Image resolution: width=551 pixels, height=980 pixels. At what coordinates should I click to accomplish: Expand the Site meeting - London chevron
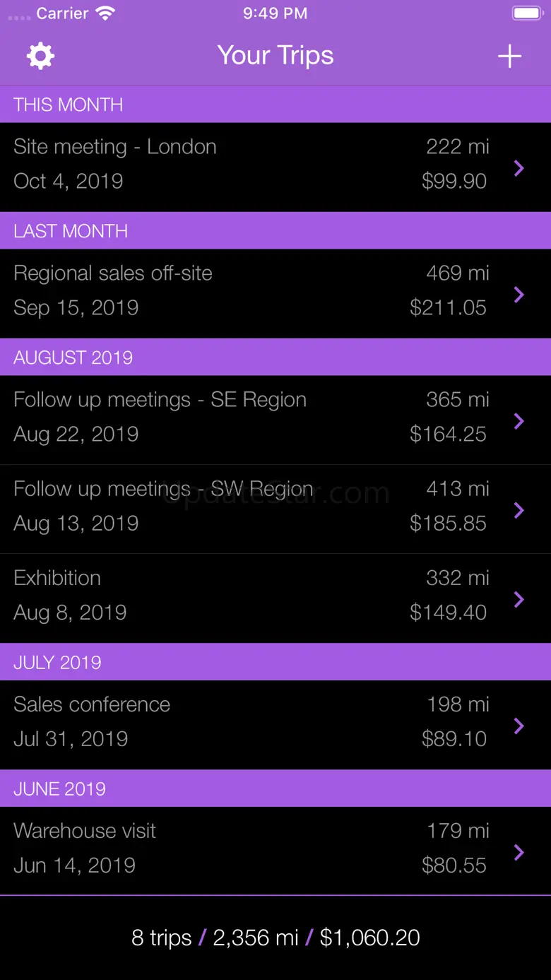[519, 168]
